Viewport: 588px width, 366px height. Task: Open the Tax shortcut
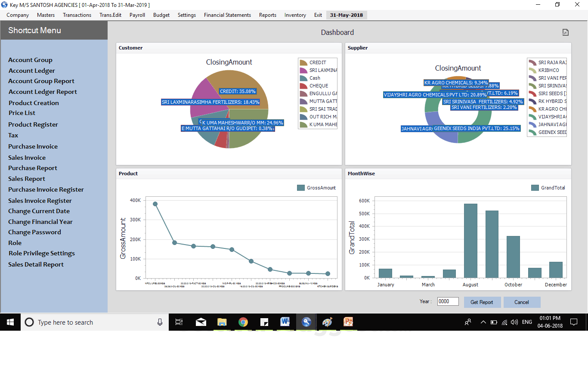[13, 135]
